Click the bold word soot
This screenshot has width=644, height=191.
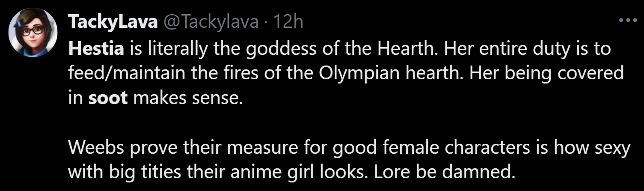coord(108,98)
